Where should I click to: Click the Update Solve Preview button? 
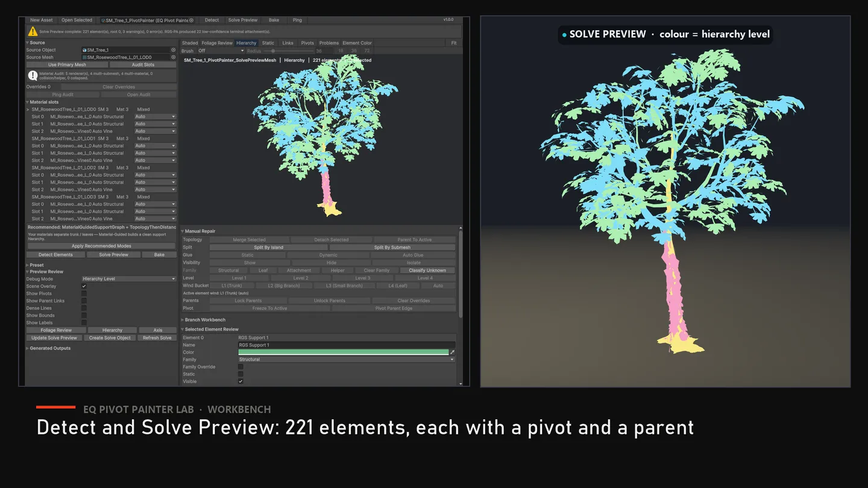(54, 338)
